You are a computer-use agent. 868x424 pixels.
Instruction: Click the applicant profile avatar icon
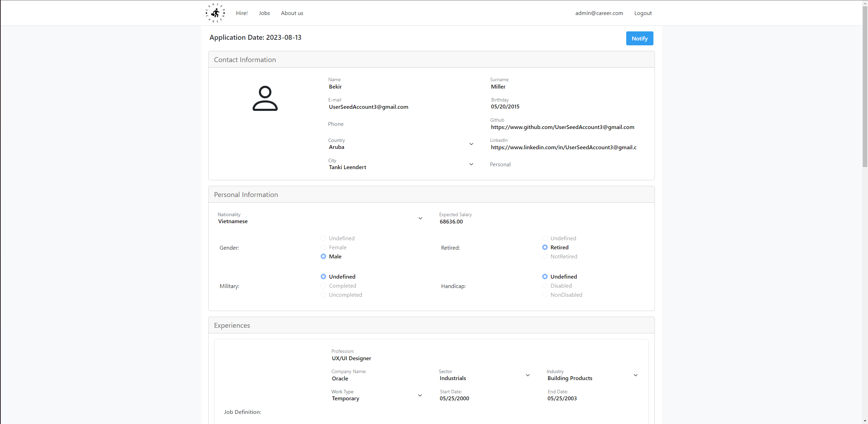coord(265,98)
